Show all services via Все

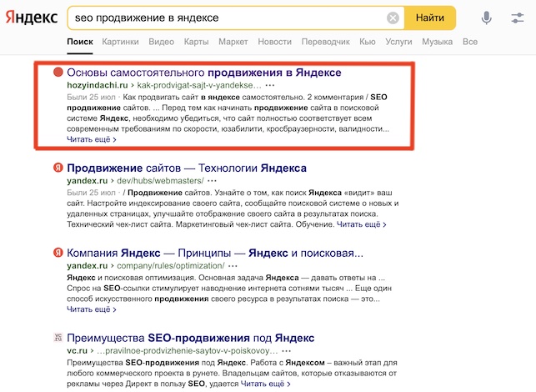pyautogui.click(x=470, y=42)
